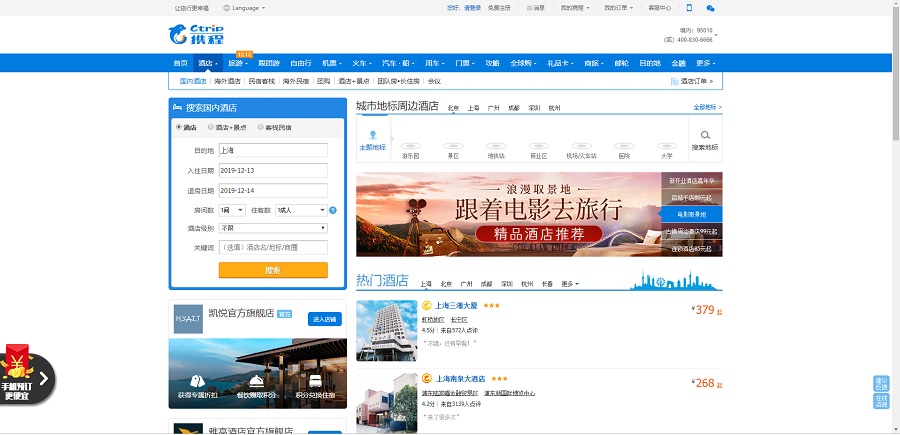
Task: Click the 进入店铺 button for Hyatt
Action: coord(325,319)
